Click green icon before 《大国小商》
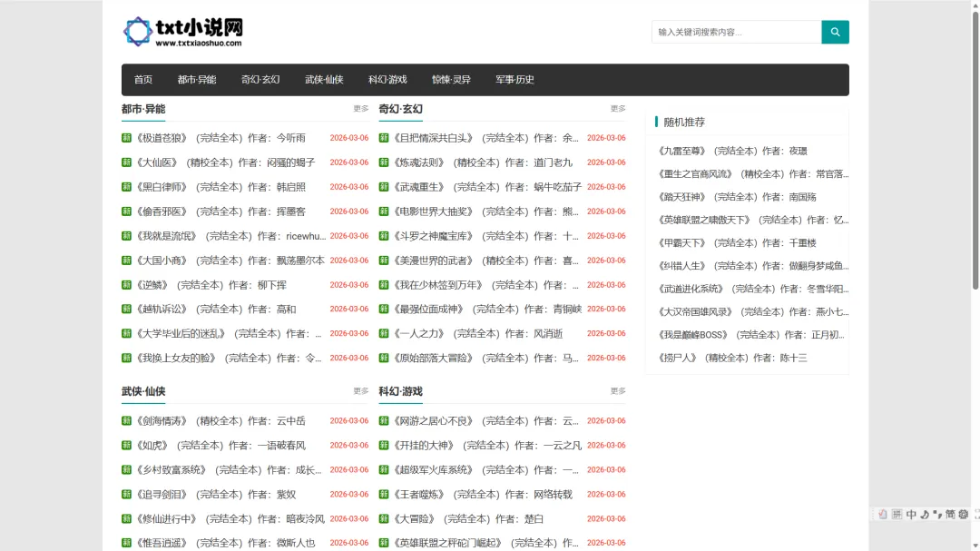Image resolution: width=980 pixels, height=551 pixels. point(126,261)
